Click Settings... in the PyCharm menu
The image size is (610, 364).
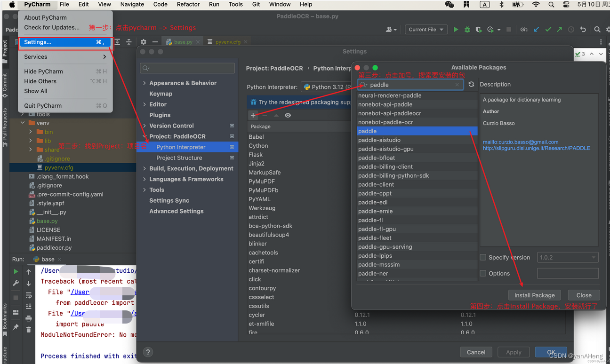click(x=65, y=42)
